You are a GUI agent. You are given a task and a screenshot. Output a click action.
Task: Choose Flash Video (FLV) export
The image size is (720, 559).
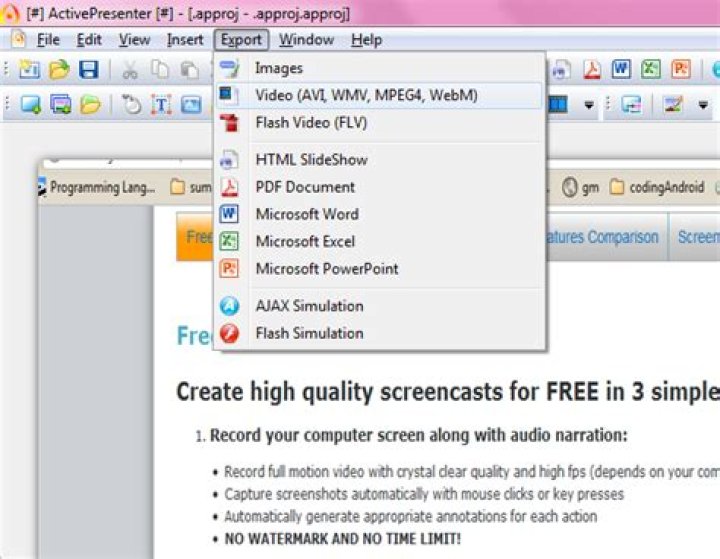coord(380,123)
